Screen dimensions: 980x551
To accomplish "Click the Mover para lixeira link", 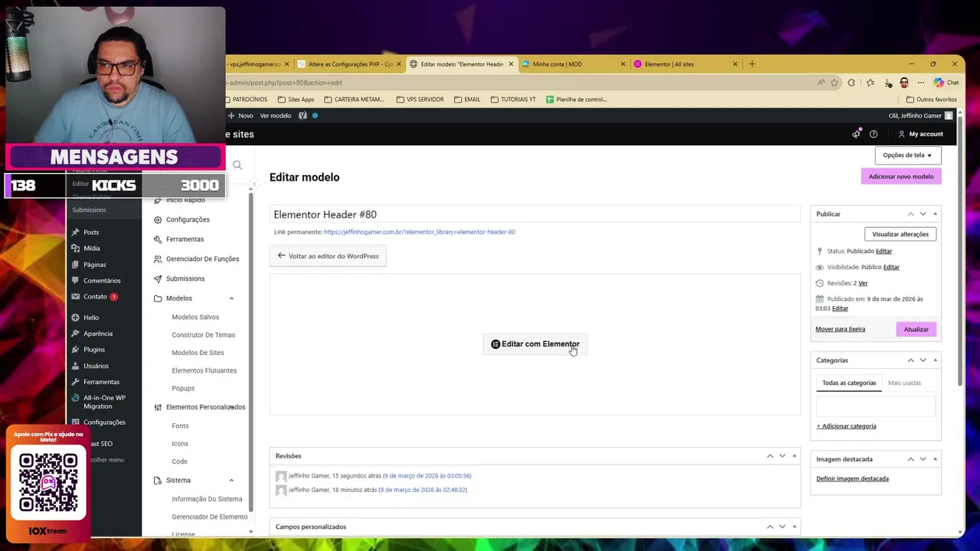I will 840,329.
